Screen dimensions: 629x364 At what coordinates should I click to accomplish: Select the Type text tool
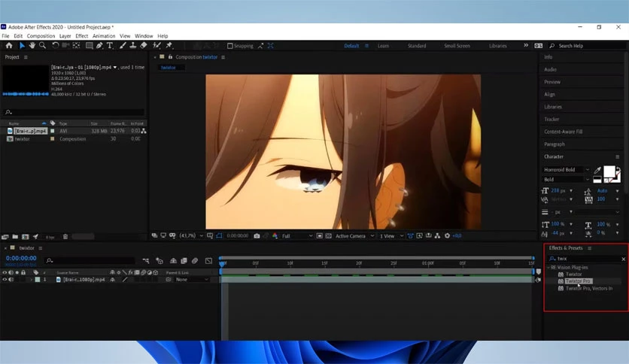tap(110, 46)
